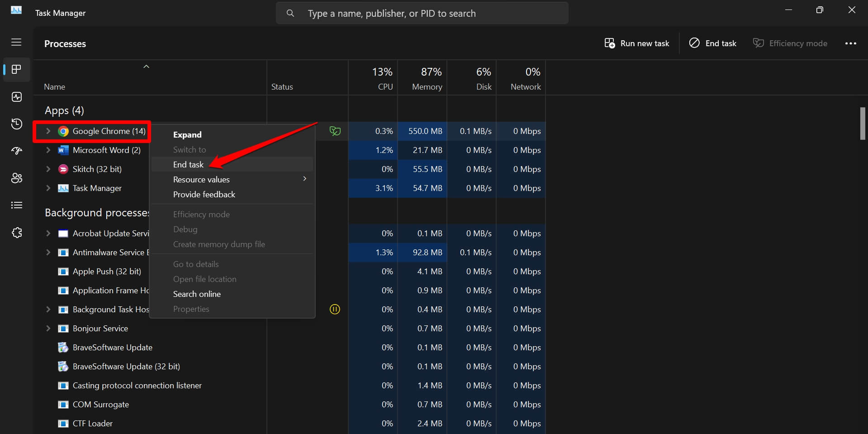Expand the Acrobat Update Service group
The width and height of the screenshot is (868, 434).
[x=48, y=234]
